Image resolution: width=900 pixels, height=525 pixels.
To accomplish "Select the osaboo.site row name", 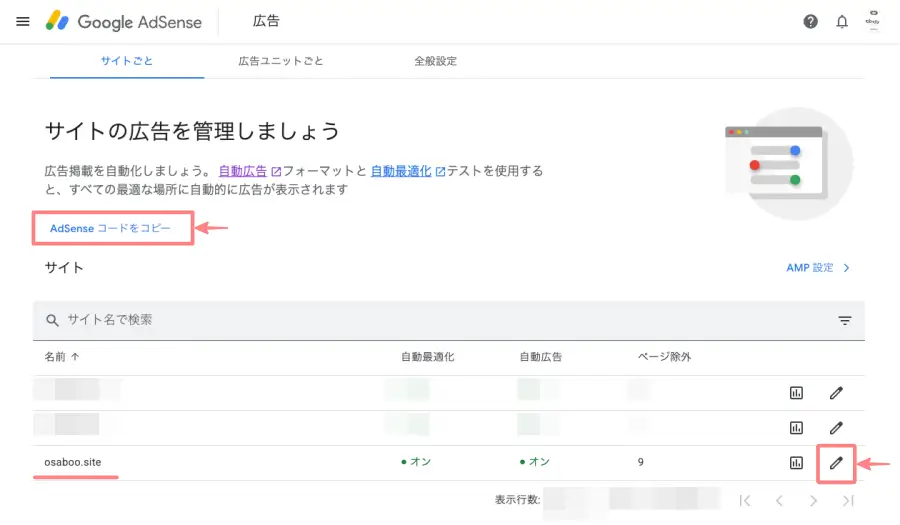I will [x=73, y=462].
